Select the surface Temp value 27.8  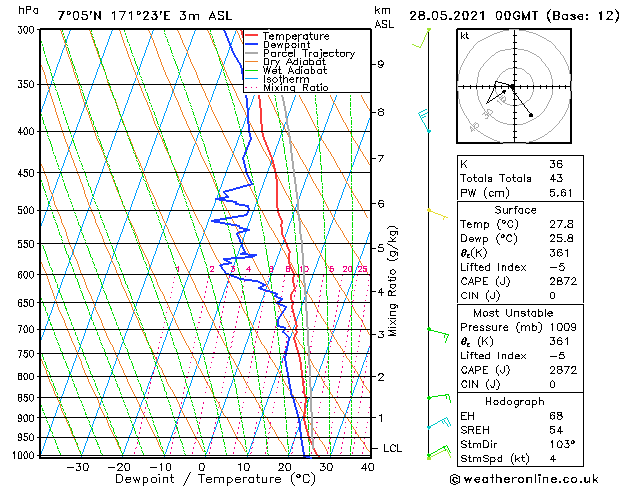click(x=561, y=224)
